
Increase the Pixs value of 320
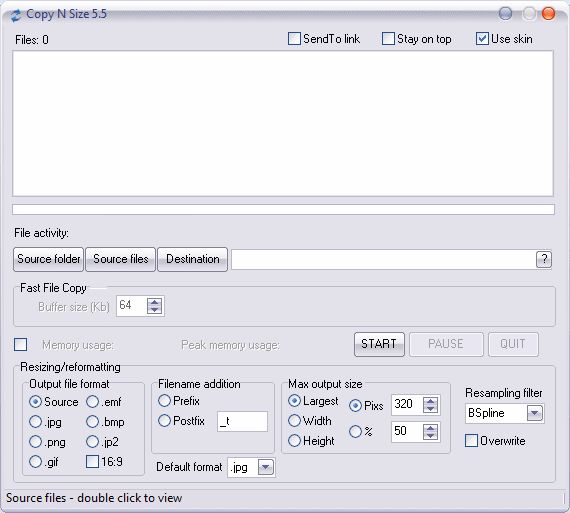pos(430,401)
